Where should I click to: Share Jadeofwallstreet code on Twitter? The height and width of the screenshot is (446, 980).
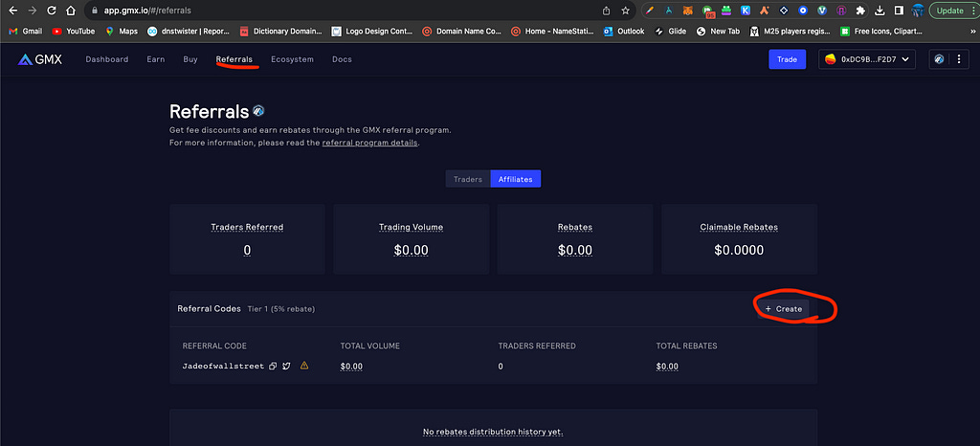(x=286, y=366)
